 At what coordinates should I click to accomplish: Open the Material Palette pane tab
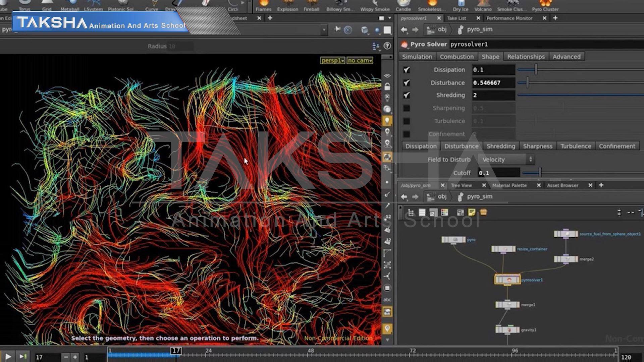point(509,185)
